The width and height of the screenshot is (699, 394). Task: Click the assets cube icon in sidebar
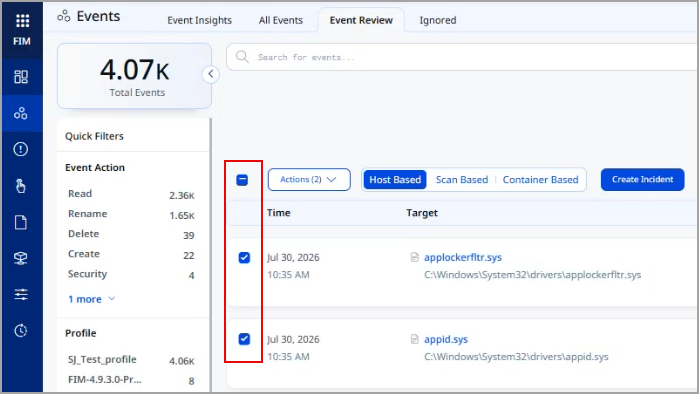point(21,258)
